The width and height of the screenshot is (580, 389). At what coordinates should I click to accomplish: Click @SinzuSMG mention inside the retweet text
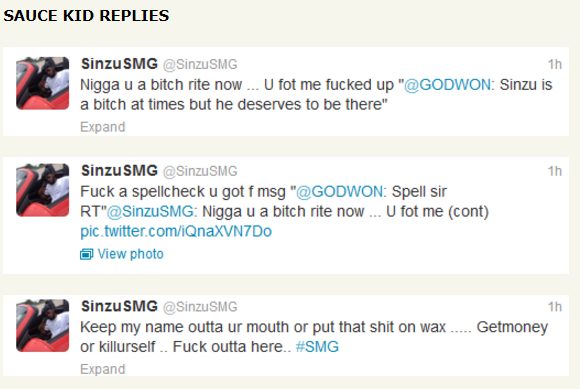(152, 212)
